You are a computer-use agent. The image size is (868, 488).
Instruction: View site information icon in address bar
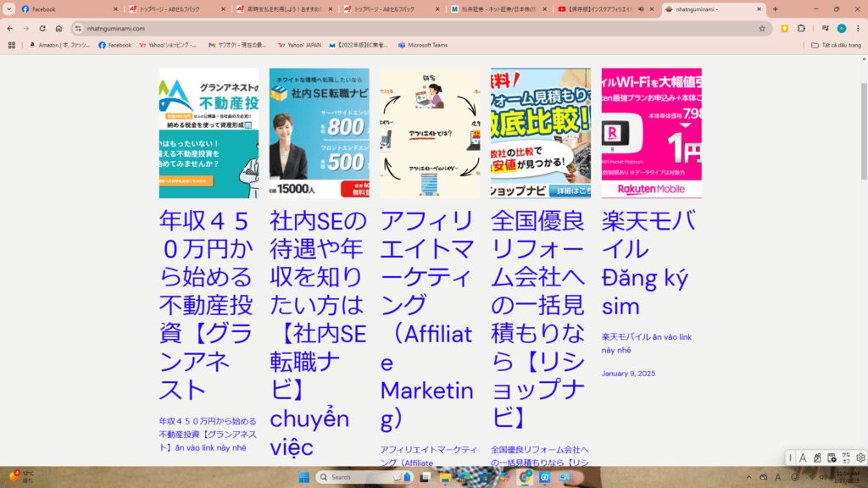tap(78, 28)
